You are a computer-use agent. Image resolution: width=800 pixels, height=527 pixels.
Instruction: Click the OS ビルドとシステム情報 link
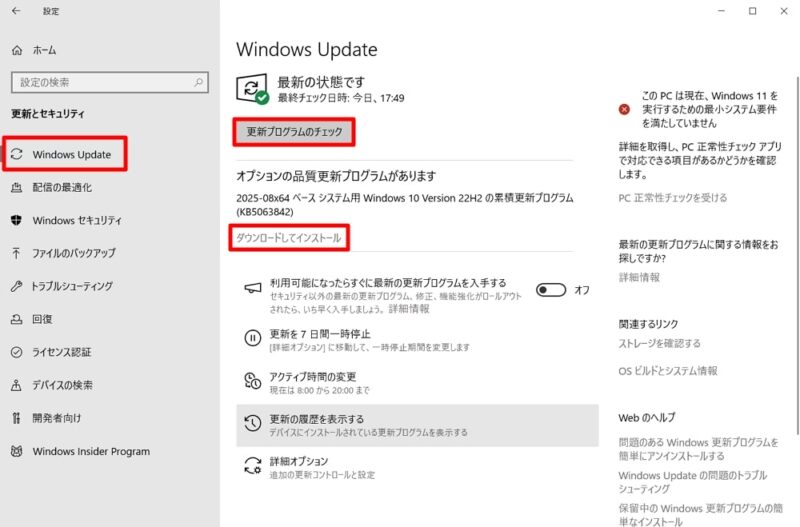click(668, 371)
